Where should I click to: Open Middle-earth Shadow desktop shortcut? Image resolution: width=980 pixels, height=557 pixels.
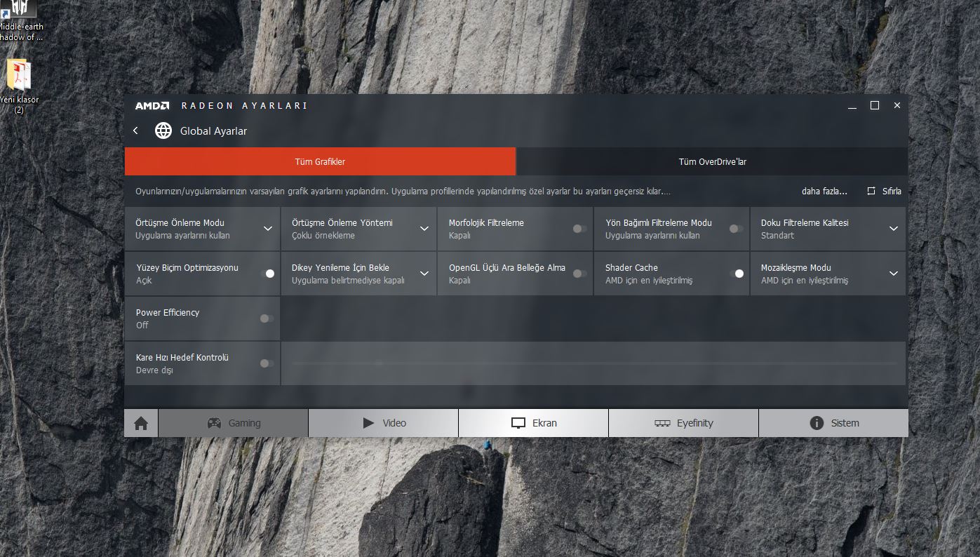[x=20, y=21]
